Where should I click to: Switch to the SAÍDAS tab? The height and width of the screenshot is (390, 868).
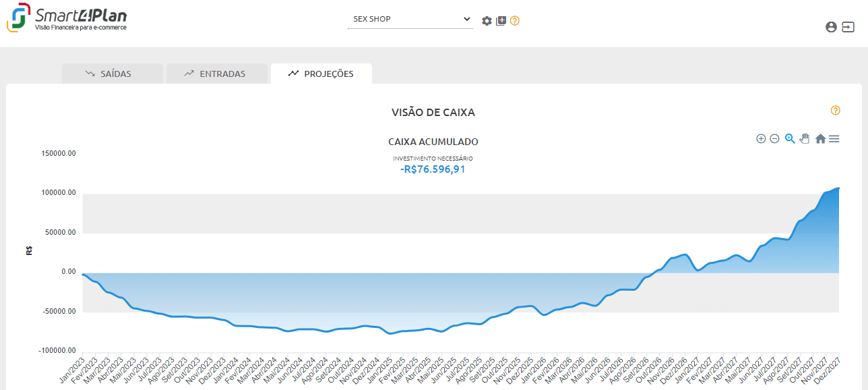(x=113, y=74)
